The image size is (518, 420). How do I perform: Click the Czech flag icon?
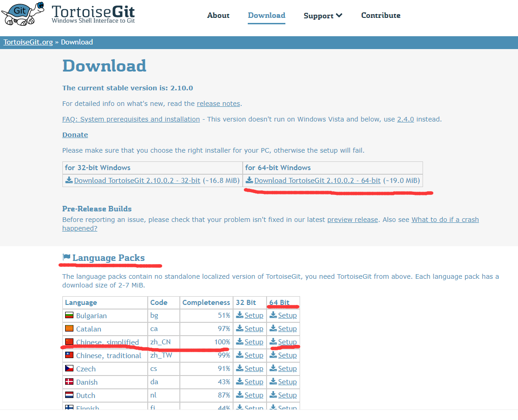[x=69, y=369]
